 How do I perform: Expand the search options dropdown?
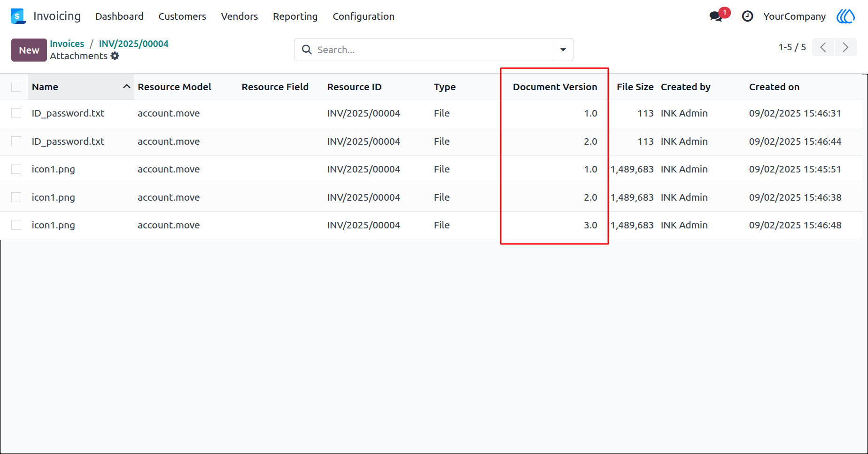coord(563,50)
